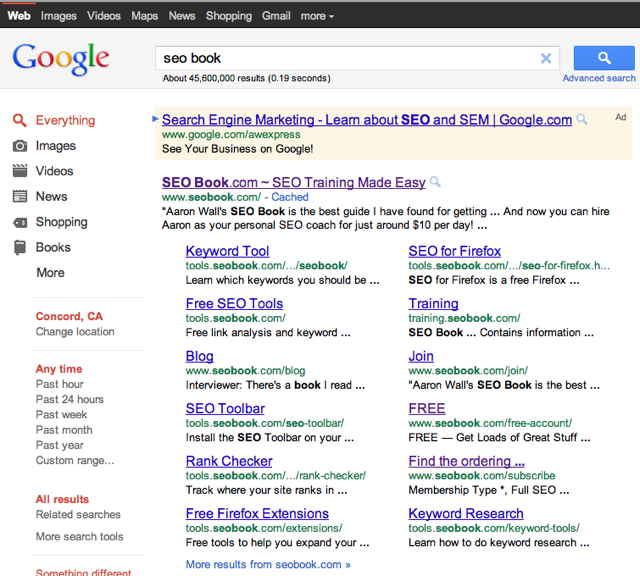Screen dimensions: 640x576
Task: Click 'More results from seobook.com »'
Action: point(268,564)
